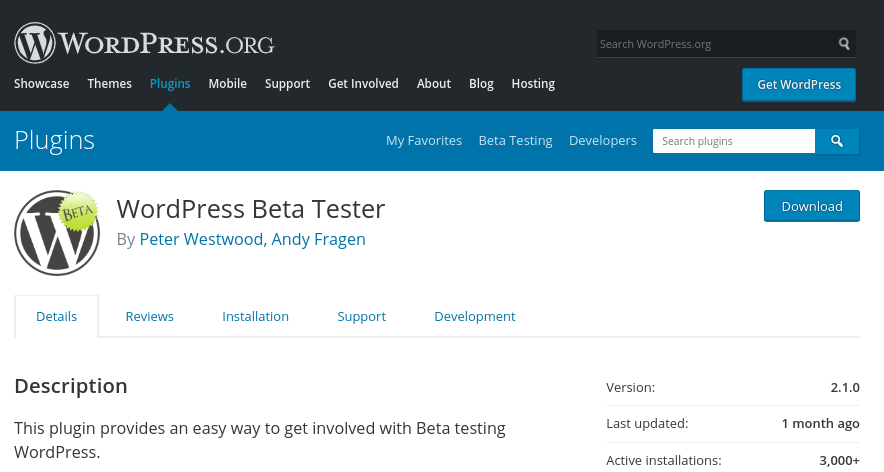This screenshot has width=884, height=472.
Task: Open the Support navigation link
Action: [x=287, y=84]
